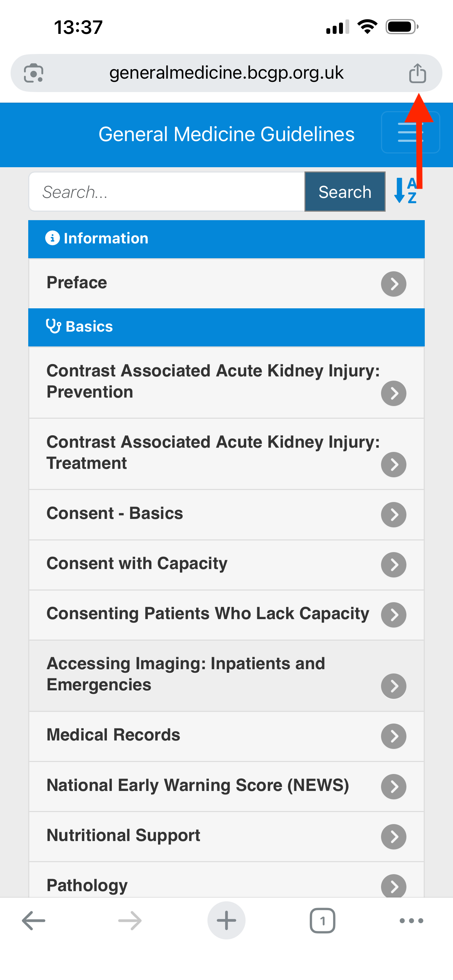Open National Early Warning Score (NEWS)
453x980 pixels.
(226, 786)
